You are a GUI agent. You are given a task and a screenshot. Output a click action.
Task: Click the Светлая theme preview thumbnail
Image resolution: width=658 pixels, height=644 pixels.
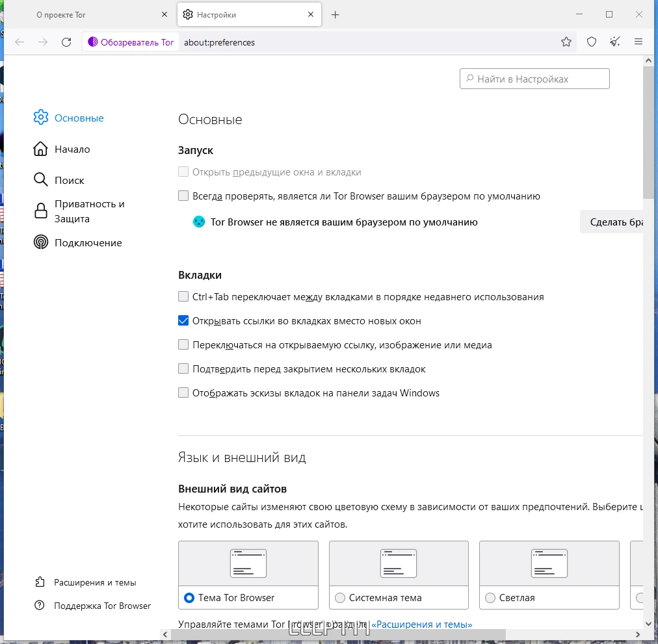click(x=549, y=563)
